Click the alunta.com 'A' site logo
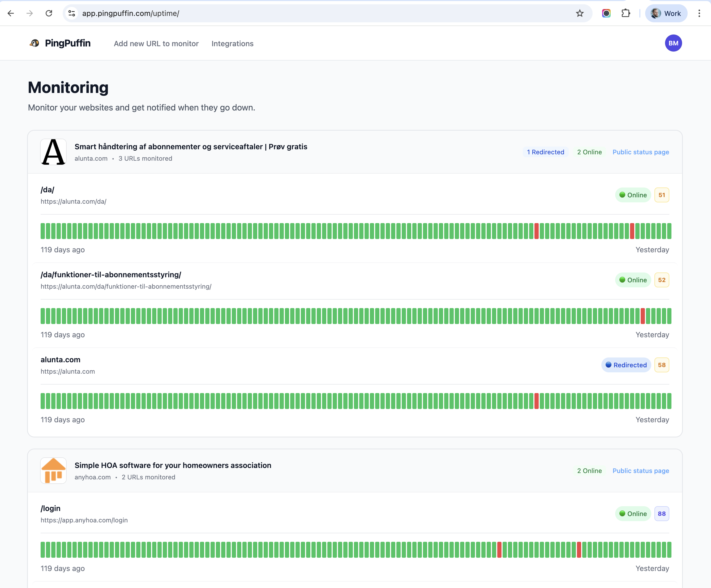 tap(53, 152)
